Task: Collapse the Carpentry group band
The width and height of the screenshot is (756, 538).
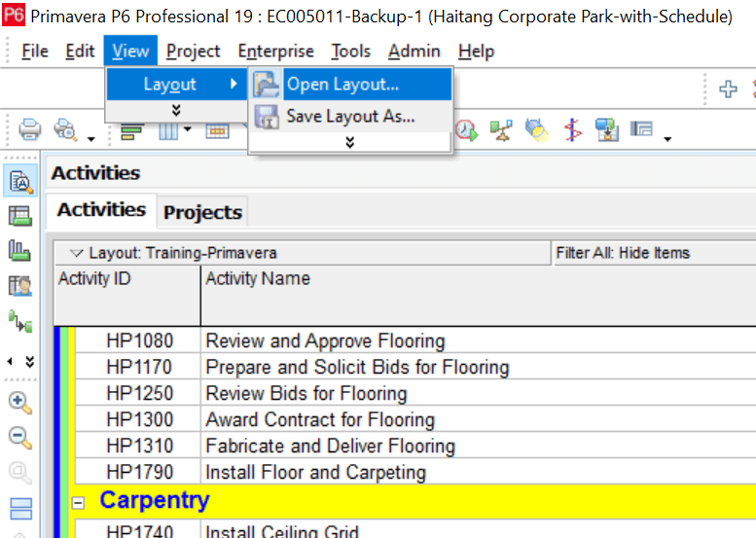Action: pyautogui.click(x=78, y=503)
